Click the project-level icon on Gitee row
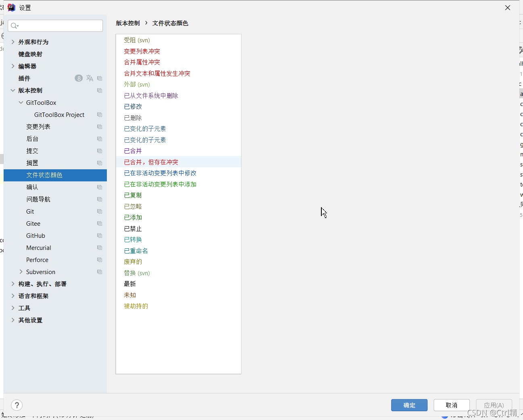This screenshot has width=523, height=420. [x=100, y=223]
